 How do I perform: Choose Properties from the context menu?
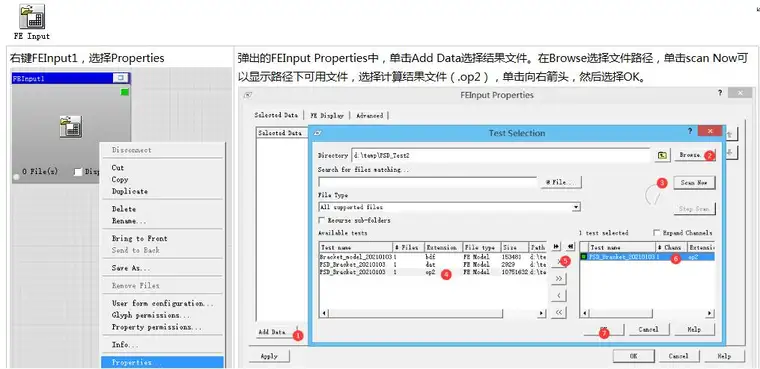point(163,362)
